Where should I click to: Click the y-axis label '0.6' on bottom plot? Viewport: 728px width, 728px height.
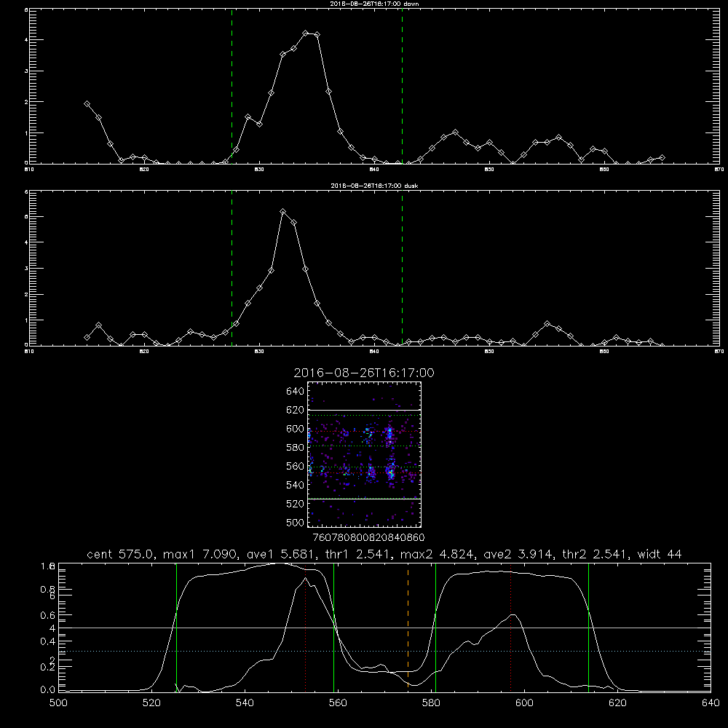coord(47,615)
